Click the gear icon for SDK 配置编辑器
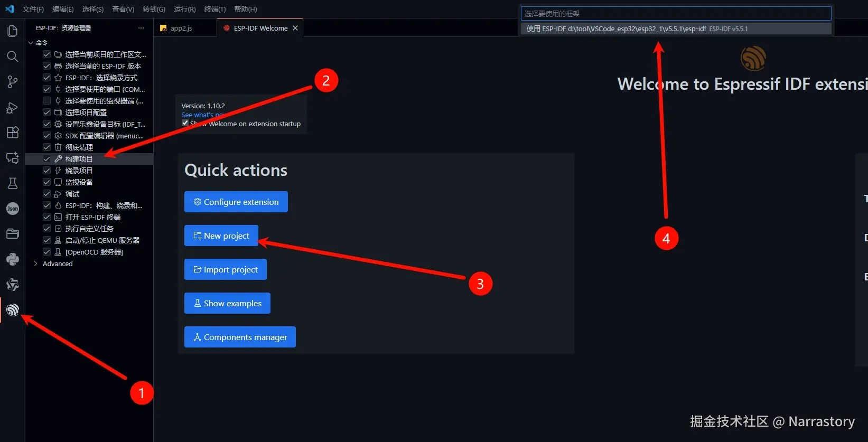The height and width of the screenshot is (442, 868). pos(58,136)
